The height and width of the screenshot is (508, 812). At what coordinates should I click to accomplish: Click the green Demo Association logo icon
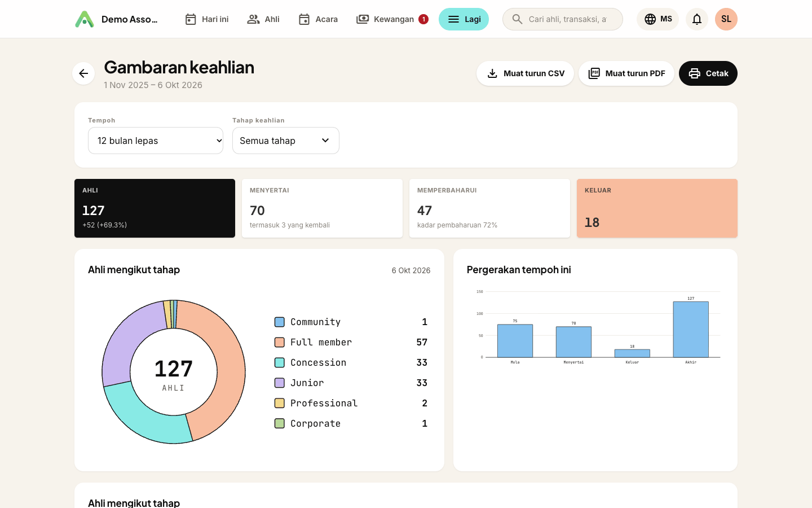tap(85, 19)
